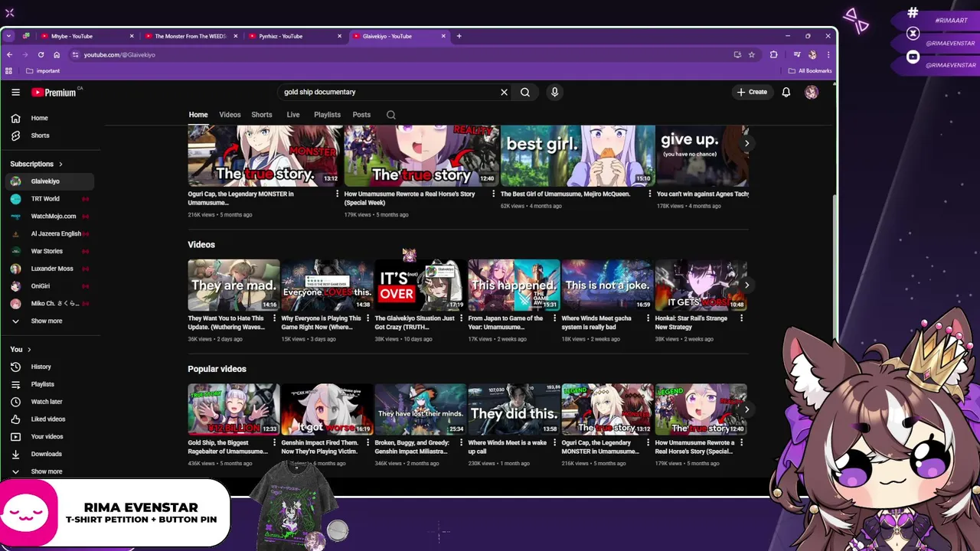Click the browser back arrow
This screenshot has width=980, height=551.
(x=9, y=54)
